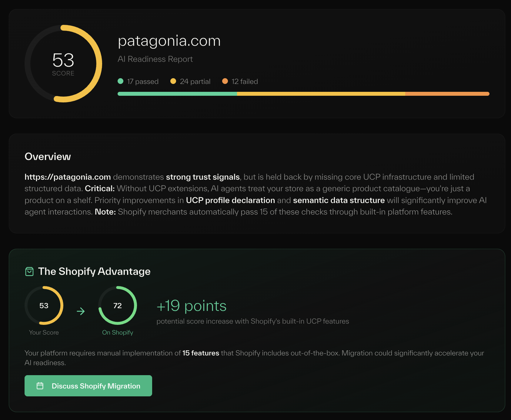
Task: Select the 'AI Readiness Report' subtitle
Action: [x=155, y=59]
